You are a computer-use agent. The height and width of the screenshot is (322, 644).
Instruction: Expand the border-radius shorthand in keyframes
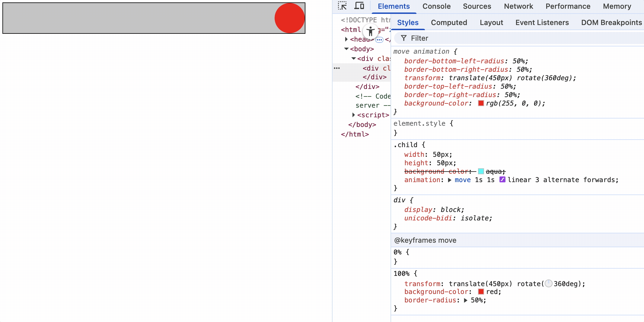466,300
